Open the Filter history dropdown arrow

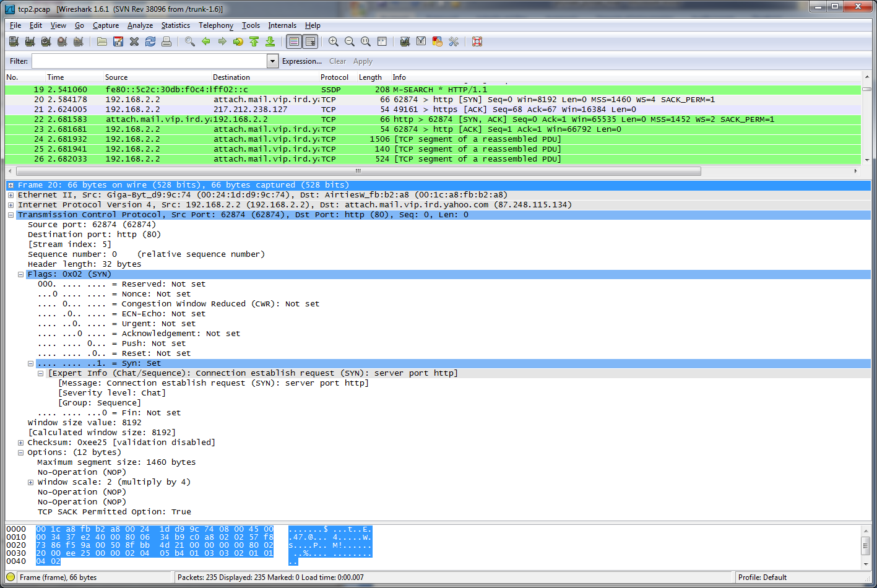click(x=272, y=61)
